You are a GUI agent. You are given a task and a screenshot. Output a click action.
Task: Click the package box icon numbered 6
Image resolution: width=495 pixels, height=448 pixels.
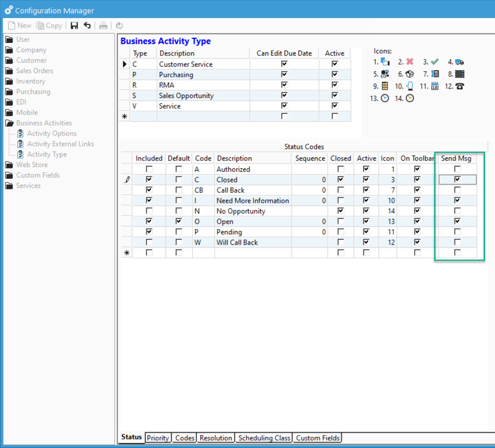click(x=410, y=74)
